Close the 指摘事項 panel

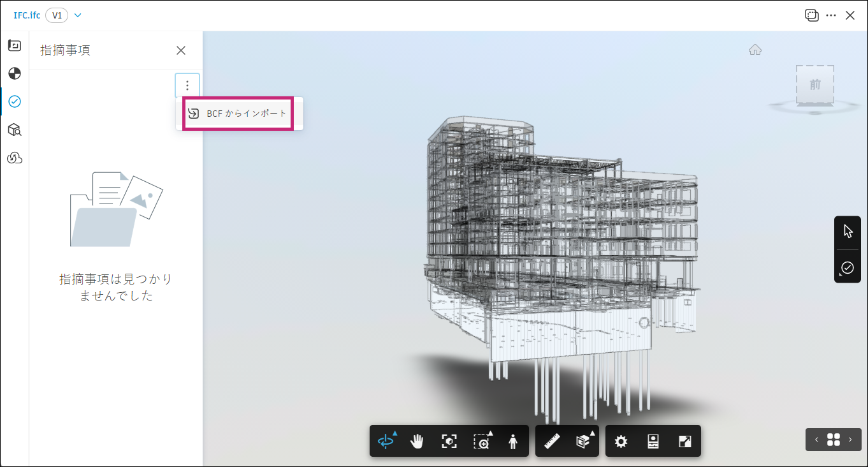coord(181,50)
